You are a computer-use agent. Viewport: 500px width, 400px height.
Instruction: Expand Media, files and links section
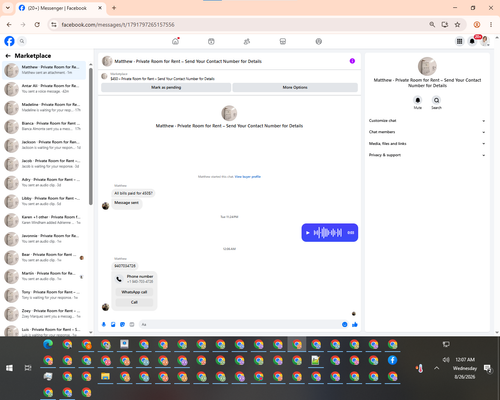pos(427,144)
